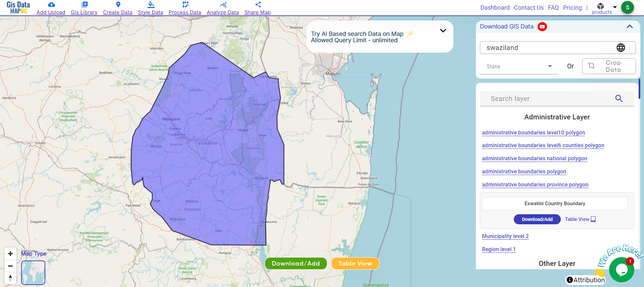
Task: Open the chat support bubble
Action: [622, 270]
